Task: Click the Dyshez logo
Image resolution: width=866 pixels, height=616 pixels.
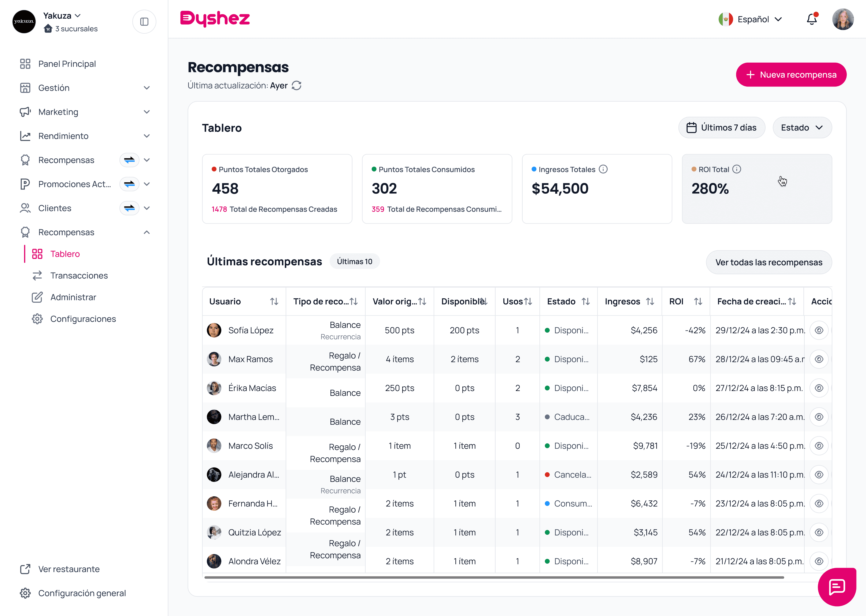Action: tap(215, 19)
